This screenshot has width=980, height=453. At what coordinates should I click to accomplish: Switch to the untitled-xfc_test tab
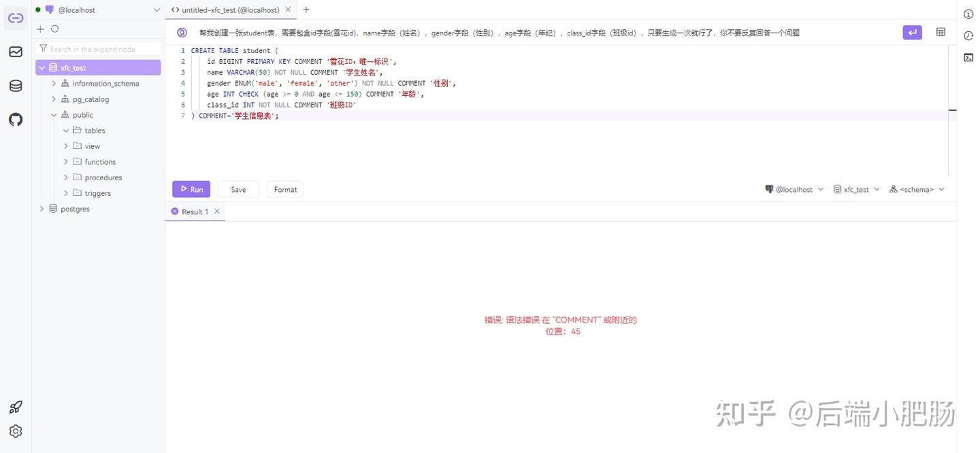click(x=231, y=10)
